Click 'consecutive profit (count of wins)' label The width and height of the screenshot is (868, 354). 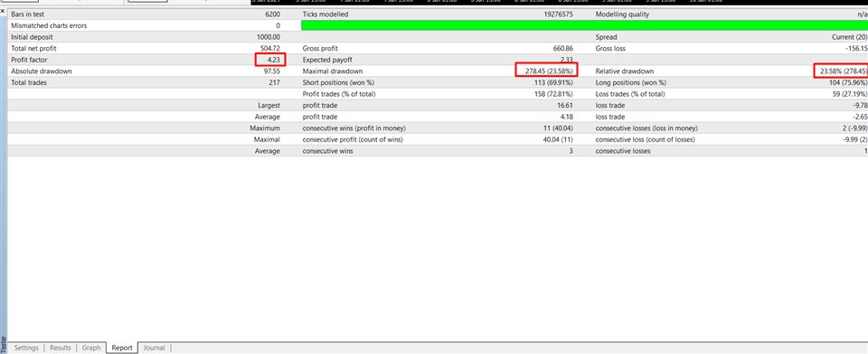pos(354,139)
